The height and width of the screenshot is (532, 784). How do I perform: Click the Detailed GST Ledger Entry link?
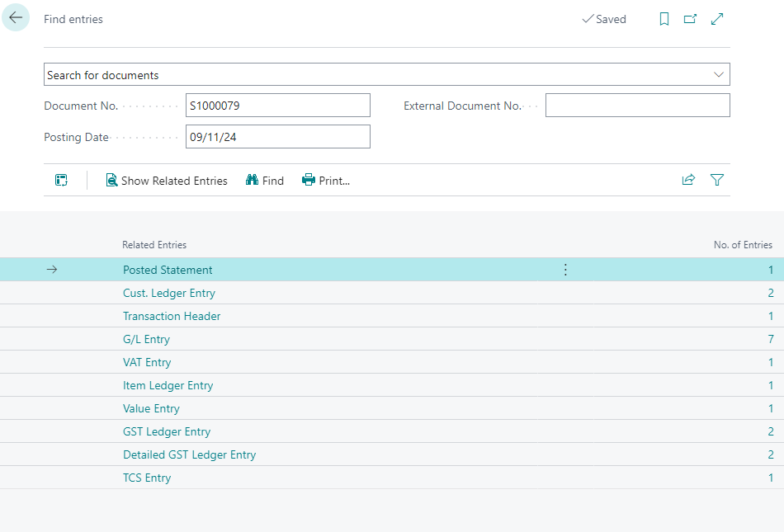click(x=189, y=454)
